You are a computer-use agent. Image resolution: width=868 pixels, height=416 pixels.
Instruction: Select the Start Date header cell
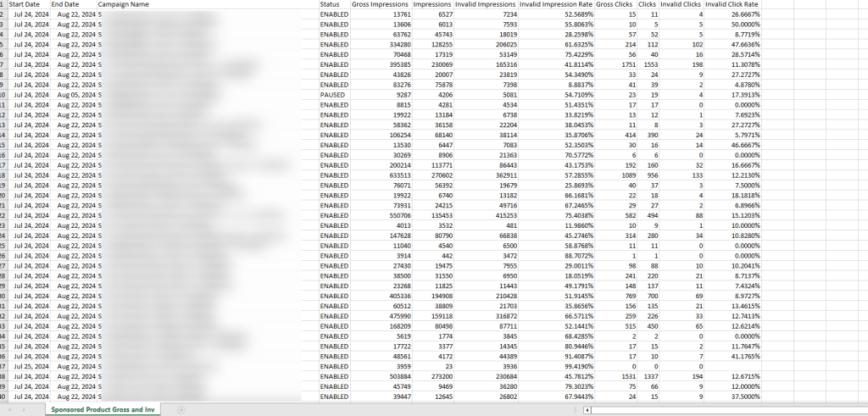tap(29, 4)
